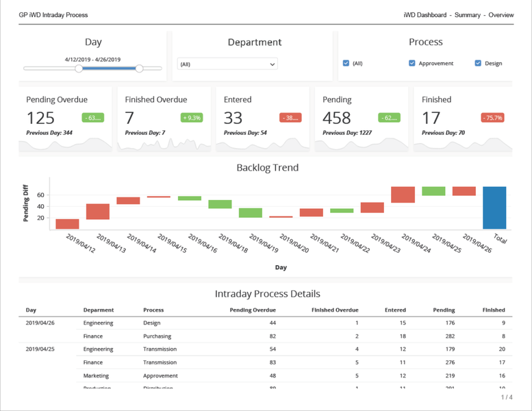This screenshot has width=532, height=411.
Task: Select the blue Total bar in Backlog Trend
Action: [494, 208]
